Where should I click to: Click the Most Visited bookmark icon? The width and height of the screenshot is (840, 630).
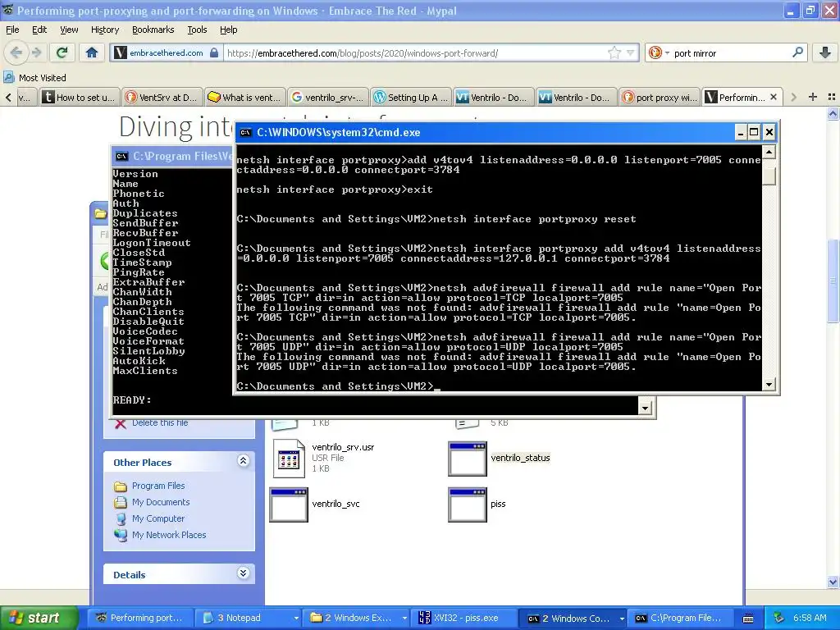tap(8, 77)
